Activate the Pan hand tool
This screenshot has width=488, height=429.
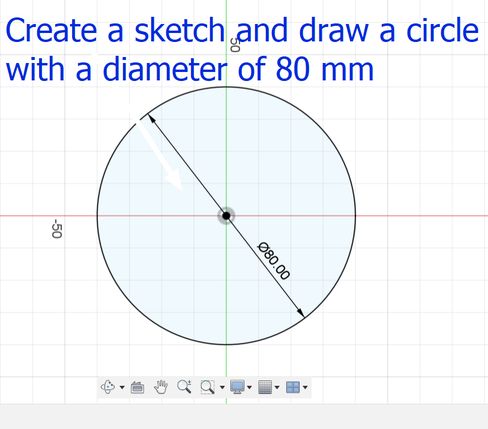[x=161, y=387]
